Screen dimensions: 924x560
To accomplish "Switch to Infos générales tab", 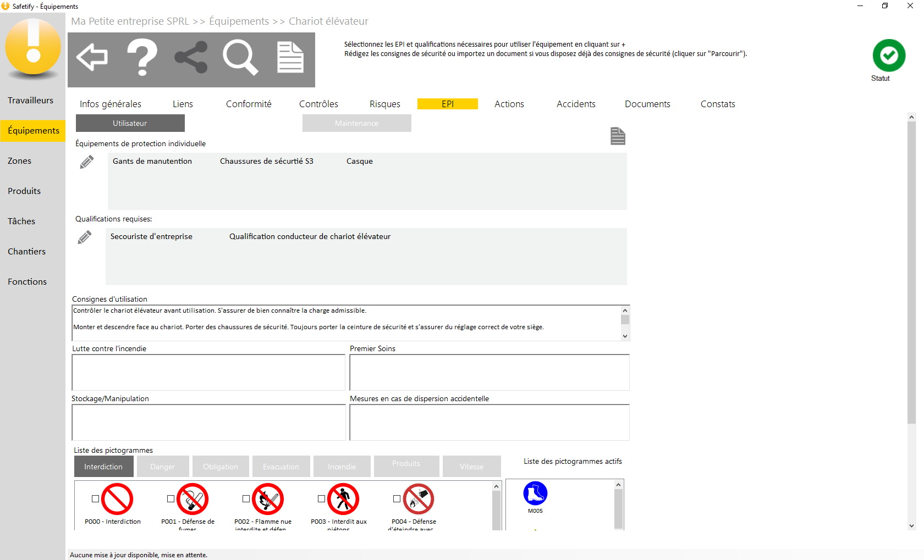I will (111, 104).
